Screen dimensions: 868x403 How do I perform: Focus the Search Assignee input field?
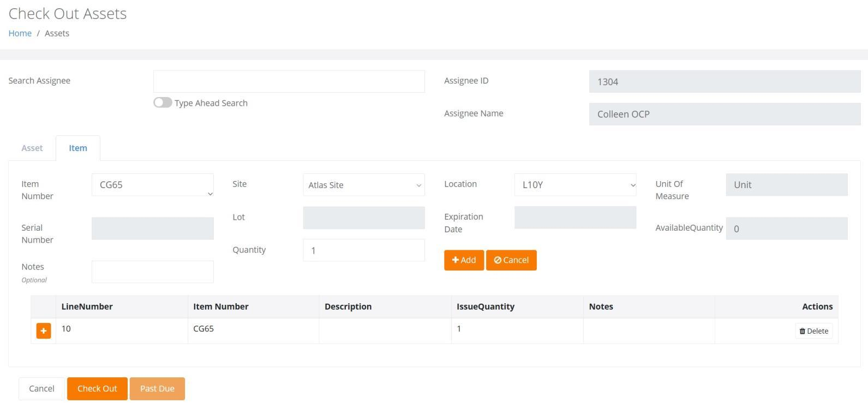point(289,81)
